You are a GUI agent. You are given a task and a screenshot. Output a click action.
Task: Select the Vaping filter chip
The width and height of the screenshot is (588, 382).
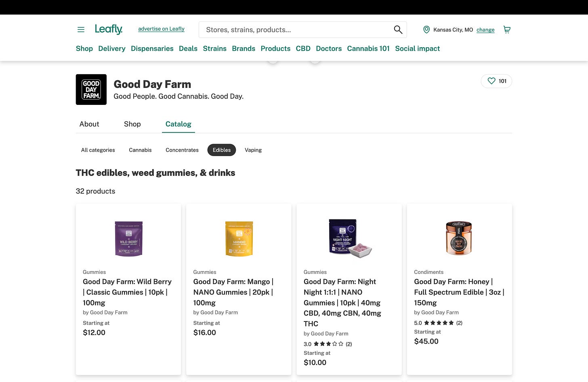(x=253, y=150)
